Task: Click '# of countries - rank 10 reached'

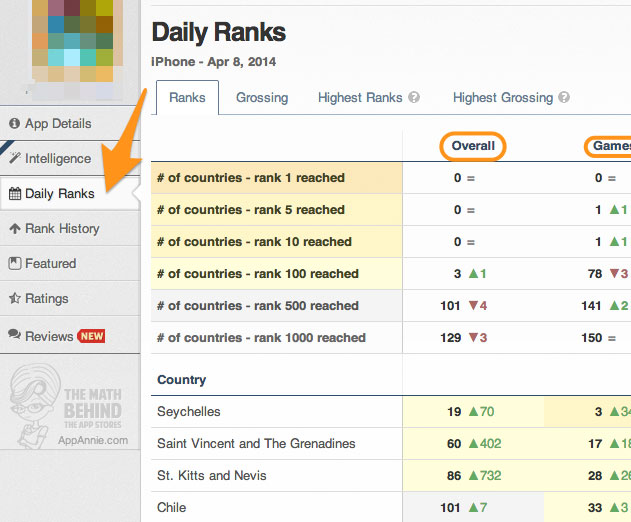Action: (254, 242)
